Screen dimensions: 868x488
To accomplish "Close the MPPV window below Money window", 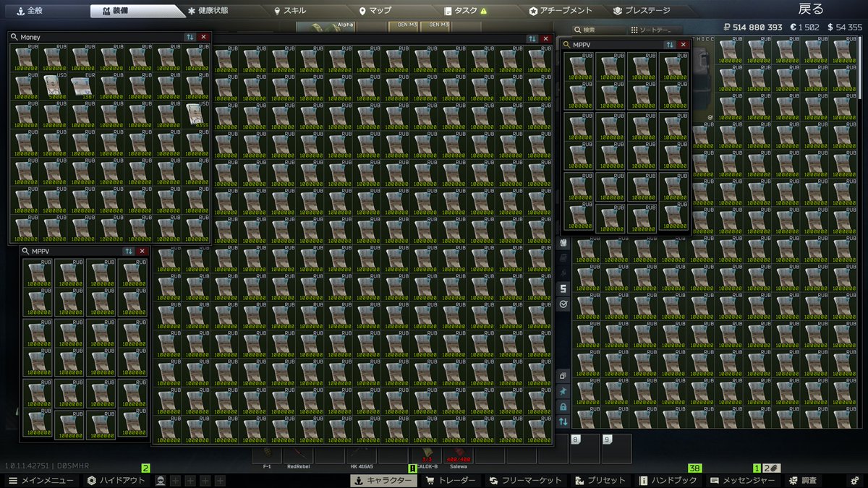I will pos(142,251).
